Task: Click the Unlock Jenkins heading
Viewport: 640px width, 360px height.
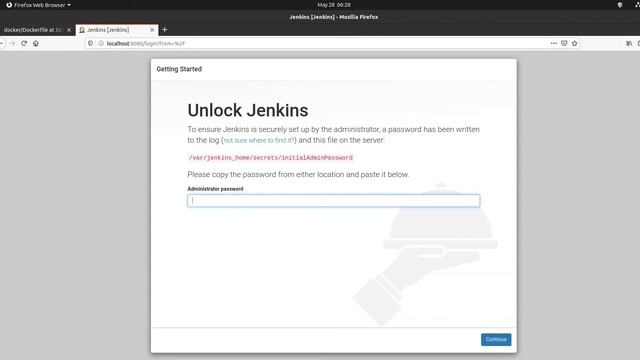Action: (248, 110)
